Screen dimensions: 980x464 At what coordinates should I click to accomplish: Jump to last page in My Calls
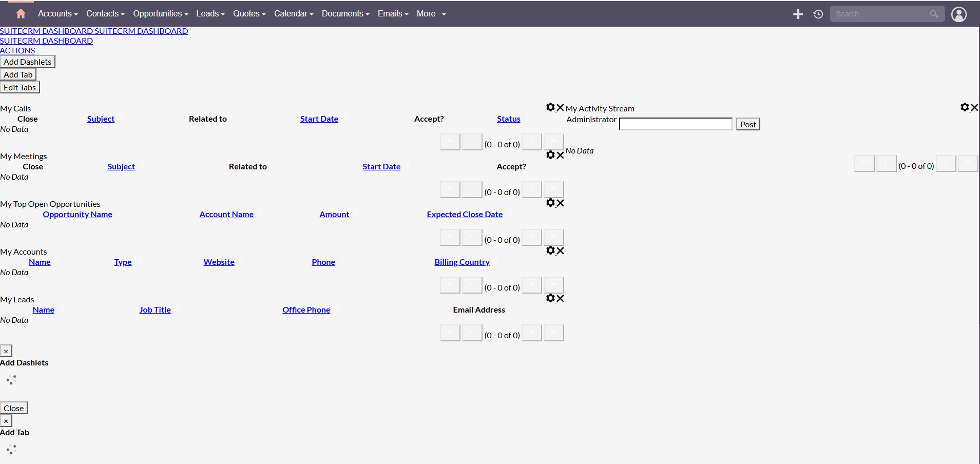tap(554, 142)
